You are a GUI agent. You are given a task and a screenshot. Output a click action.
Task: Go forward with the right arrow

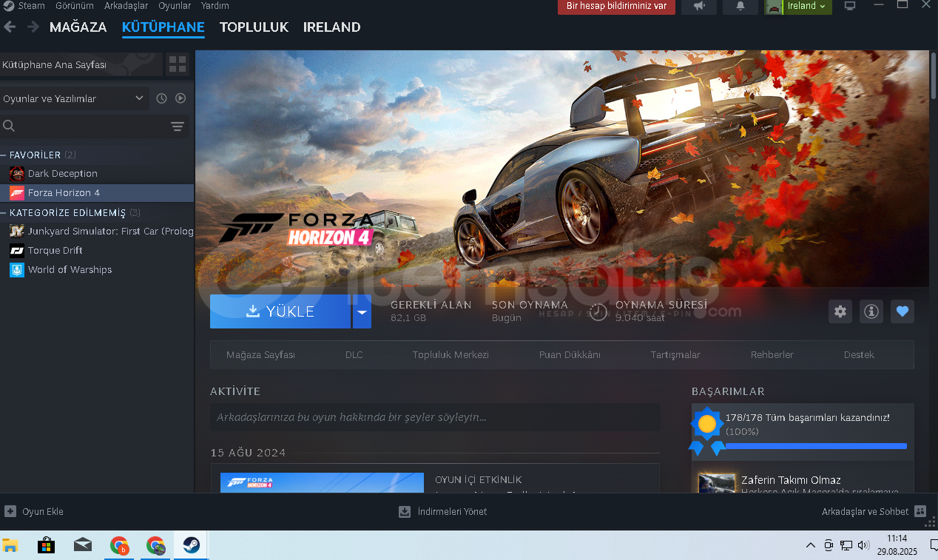[33, 27]
